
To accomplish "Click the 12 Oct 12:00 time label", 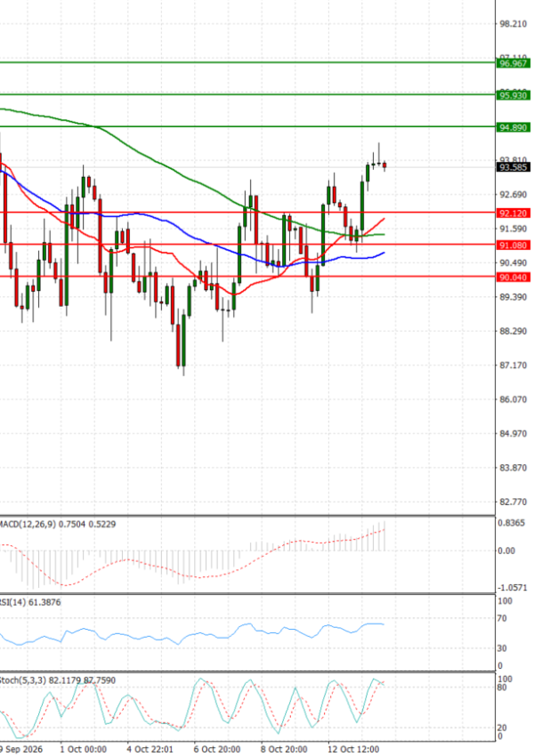I will 352,749.
